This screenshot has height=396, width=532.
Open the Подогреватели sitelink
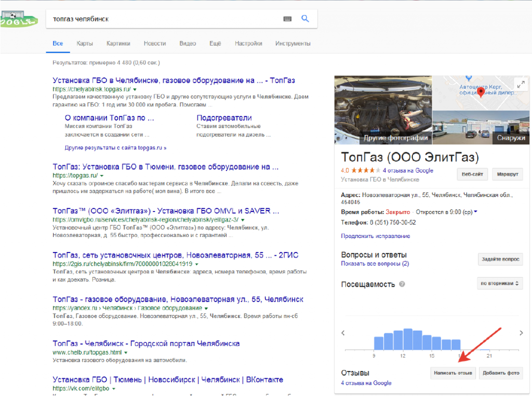(x=224, y=118)
